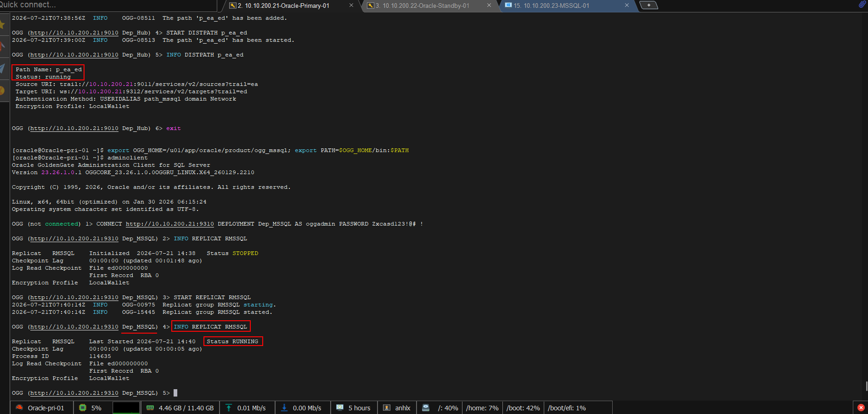The height and width of the screenshot is (414, 868).
Task: Click the terminal cursor at prompt 5>
Action: pos(175,393)
